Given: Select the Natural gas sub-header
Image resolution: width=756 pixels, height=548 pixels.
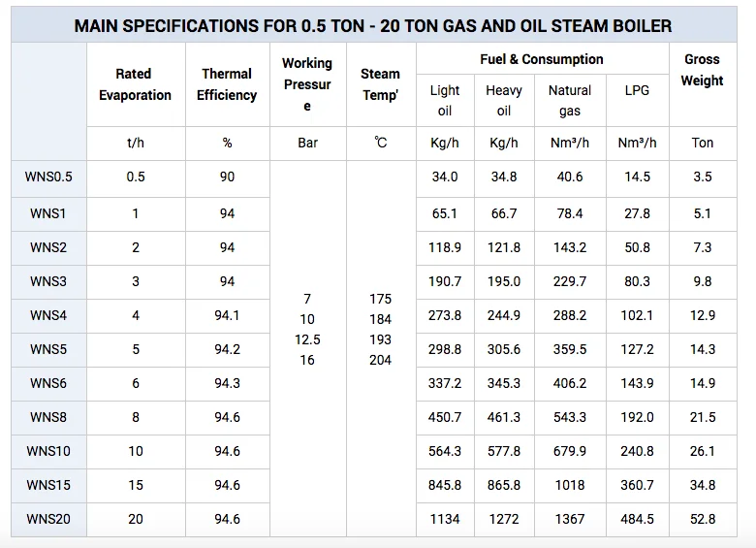Looking at the screenshot, I should click(570, 101).
